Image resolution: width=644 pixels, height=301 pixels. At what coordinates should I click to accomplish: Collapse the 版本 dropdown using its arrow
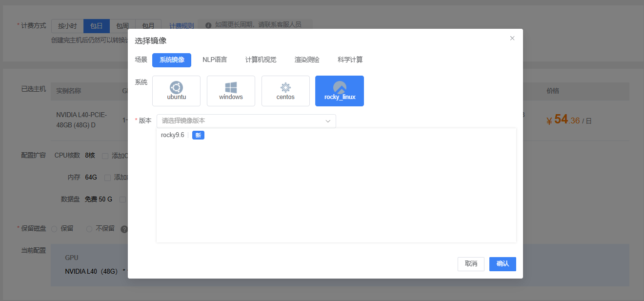328,121
